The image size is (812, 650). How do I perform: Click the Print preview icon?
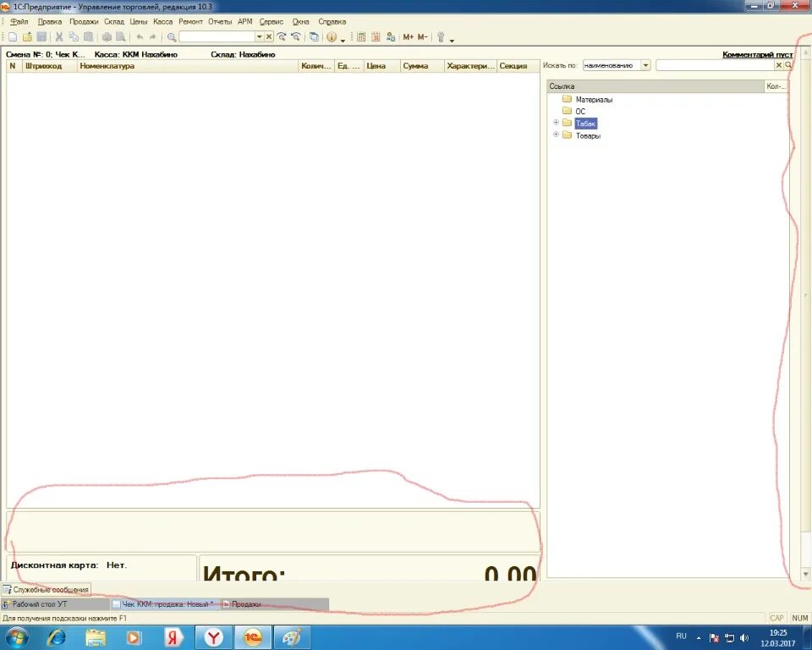[121, 36]
